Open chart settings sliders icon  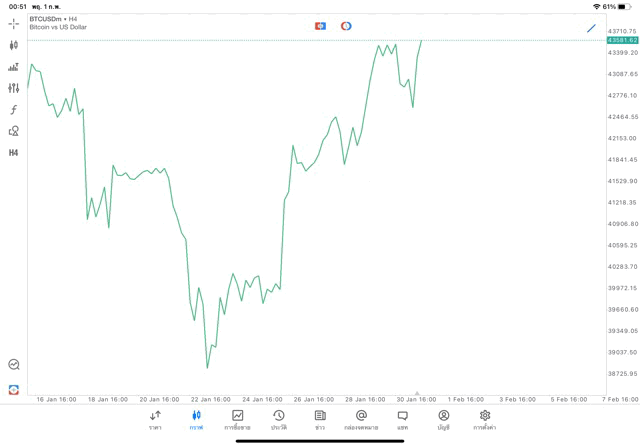click(x=14, y=88)
